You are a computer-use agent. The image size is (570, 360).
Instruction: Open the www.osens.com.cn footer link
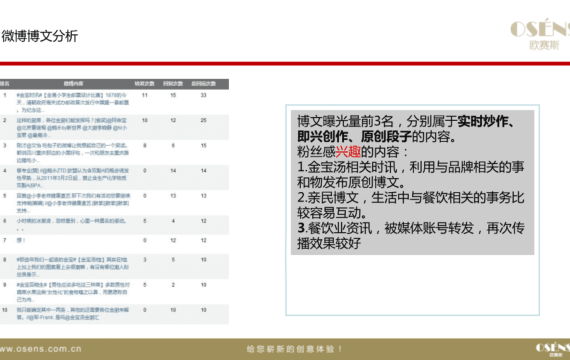[x=41, y=349]
